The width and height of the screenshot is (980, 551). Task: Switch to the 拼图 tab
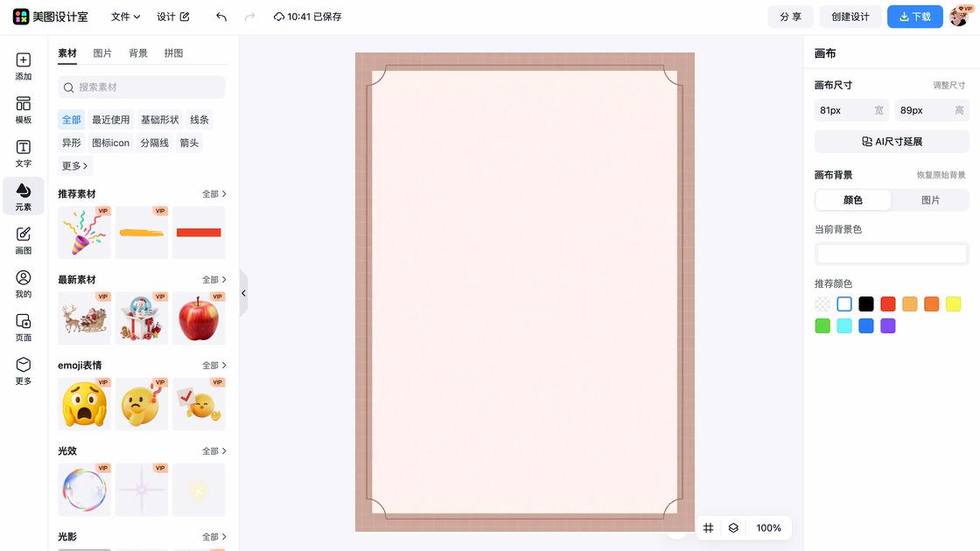pyautogui.click(x=172, y=52)
